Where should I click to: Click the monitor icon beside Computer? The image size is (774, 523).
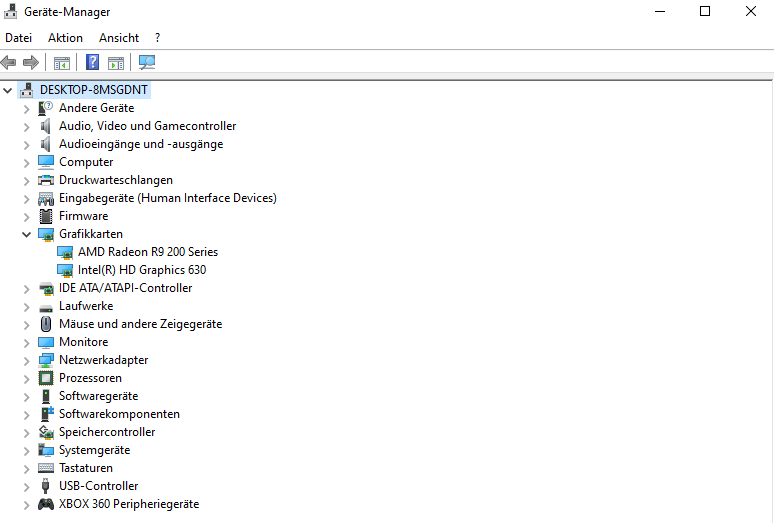[46, 162]
